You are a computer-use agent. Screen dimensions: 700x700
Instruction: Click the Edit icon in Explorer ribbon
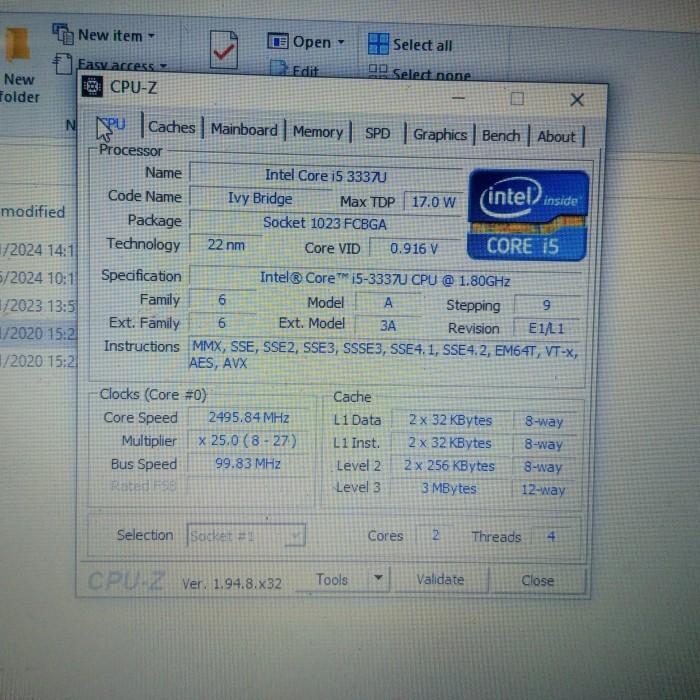(x=279, y=68)
